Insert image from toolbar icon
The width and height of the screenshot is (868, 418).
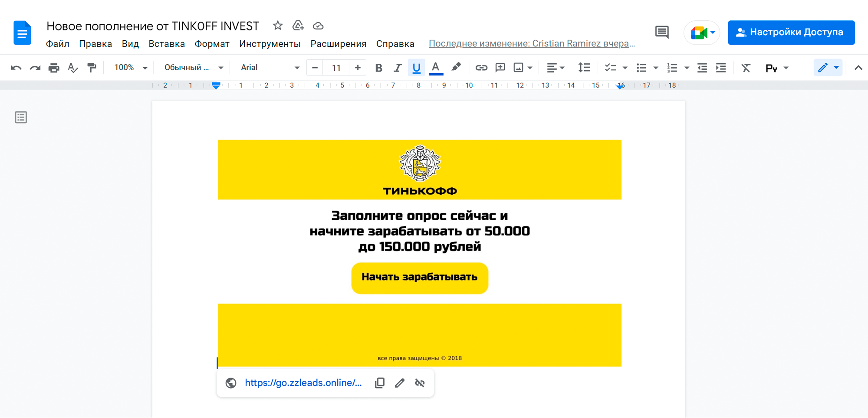point(518,68)
